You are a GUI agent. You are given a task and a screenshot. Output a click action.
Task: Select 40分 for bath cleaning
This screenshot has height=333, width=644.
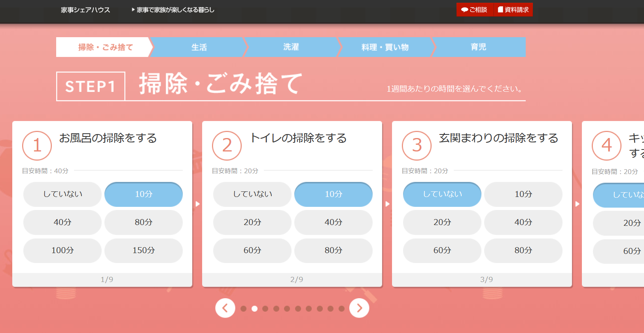[x=63, y=222]
